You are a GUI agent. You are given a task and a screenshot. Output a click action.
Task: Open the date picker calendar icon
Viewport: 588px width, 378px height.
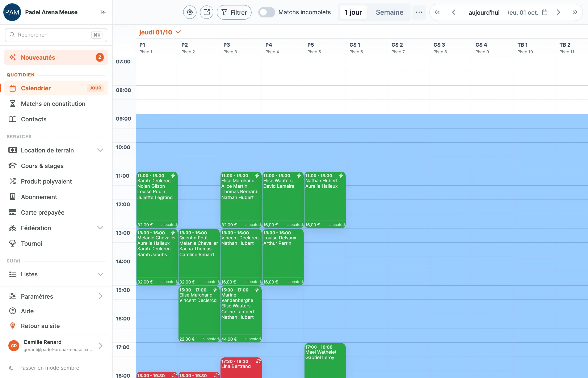click(x=545, y=12)
